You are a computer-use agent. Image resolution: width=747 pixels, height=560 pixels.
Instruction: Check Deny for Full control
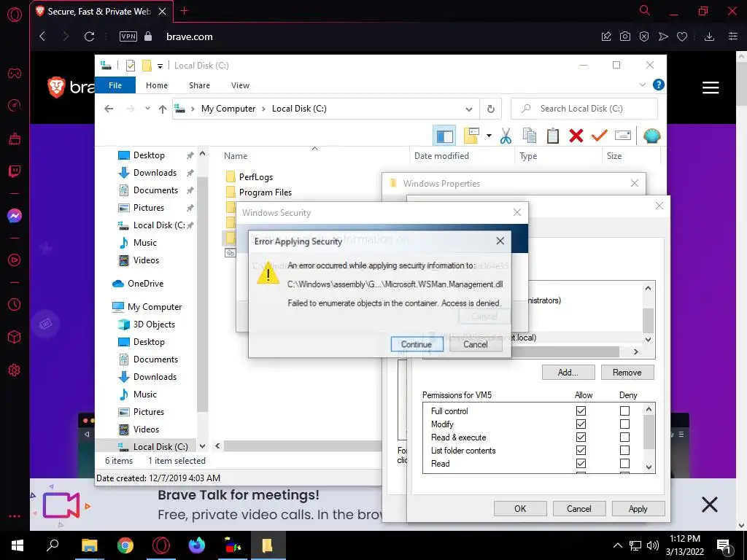tap(624, 411)
